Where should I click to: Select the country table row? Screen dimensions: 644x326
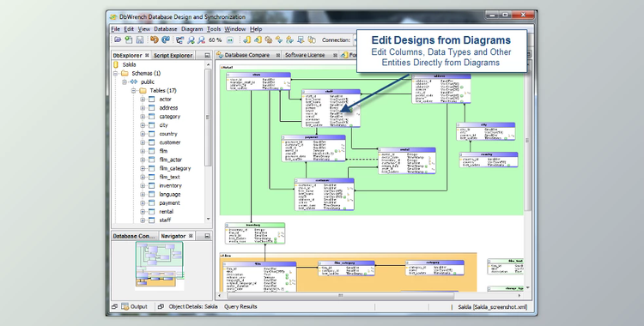coord(168,134)
